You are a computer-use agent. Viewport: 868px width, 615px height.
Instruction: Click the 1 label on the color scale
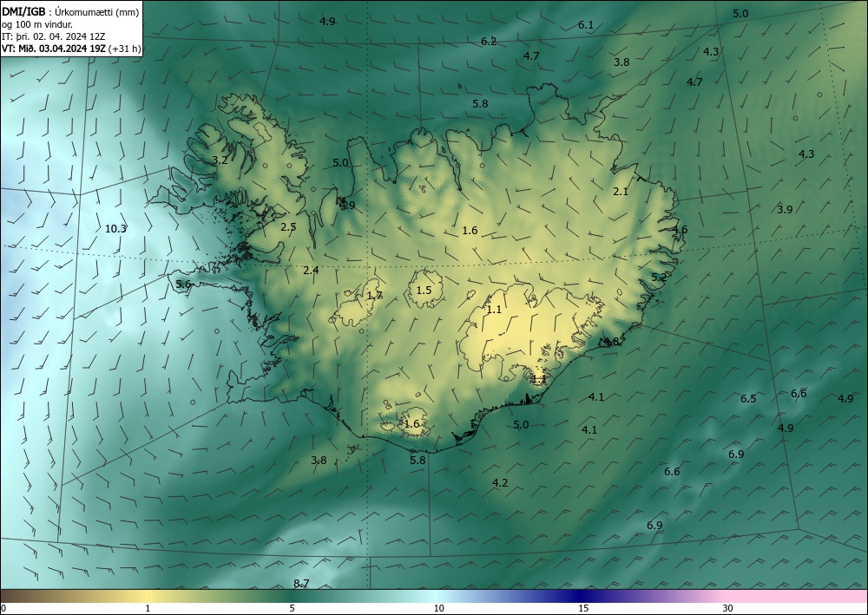[x=148, y=608]
